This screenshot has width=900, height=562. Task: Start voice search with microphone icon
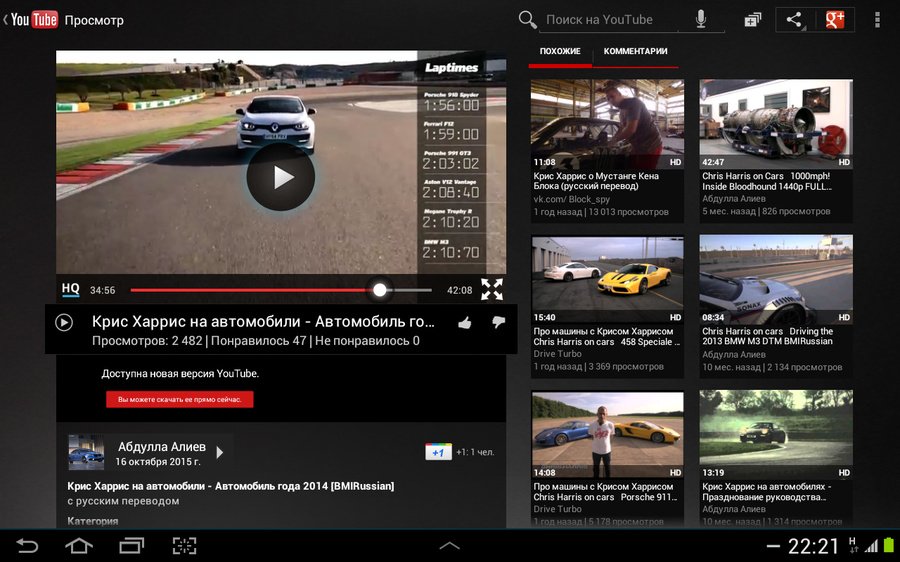pos(701,20)
